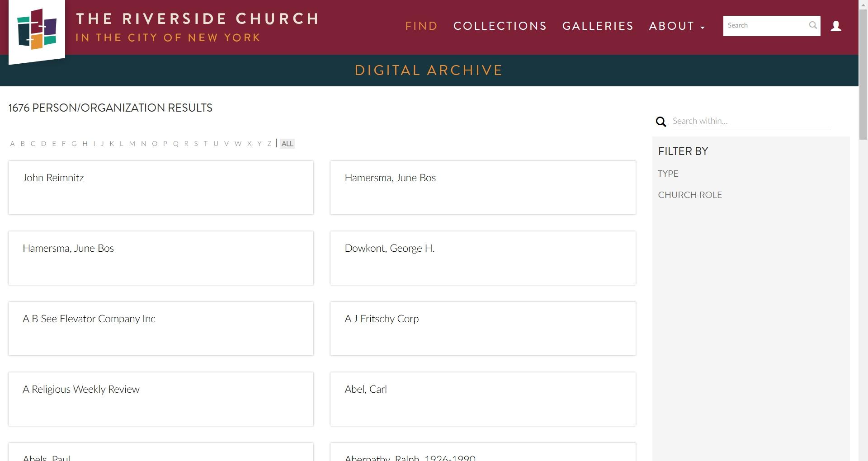Screen dimensions: 868x461
Task: Click the Search within magnifier icon
Action: (x=661, y=122)
